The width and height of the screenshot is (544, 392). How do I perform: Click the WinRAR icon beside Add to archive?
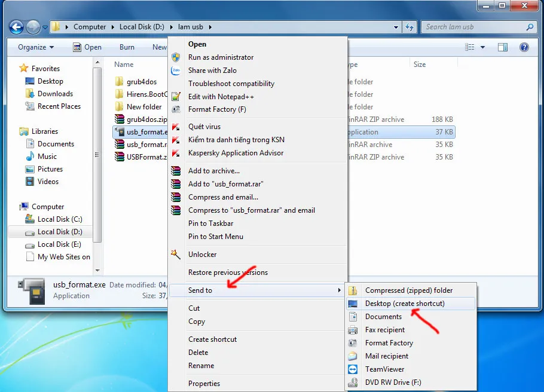176,170
